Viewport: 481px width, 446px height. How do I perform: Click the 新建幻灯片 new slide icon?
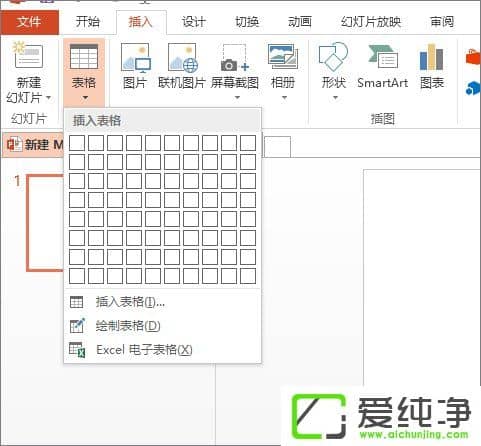pos(28,55)
